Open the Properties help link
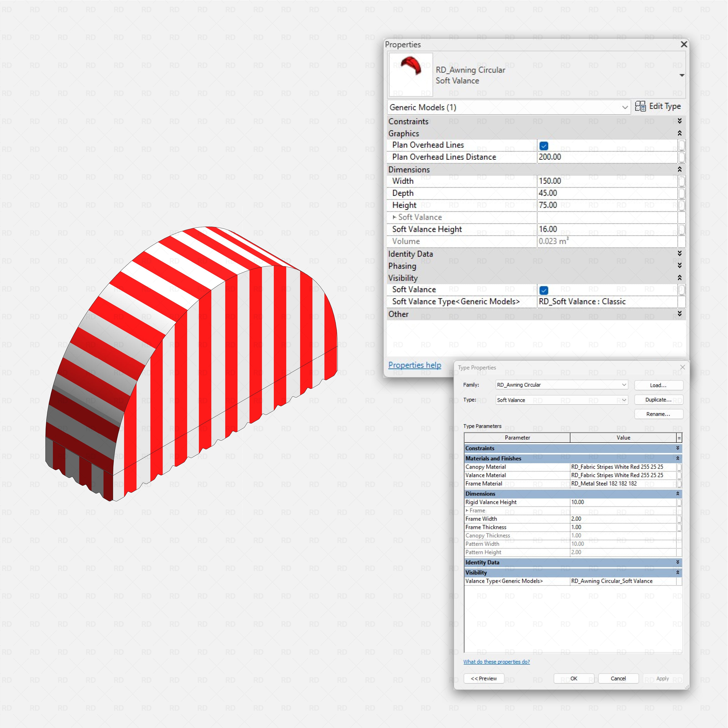The width and height of the screenshot is (728, 728). click(x=415, y=365)
